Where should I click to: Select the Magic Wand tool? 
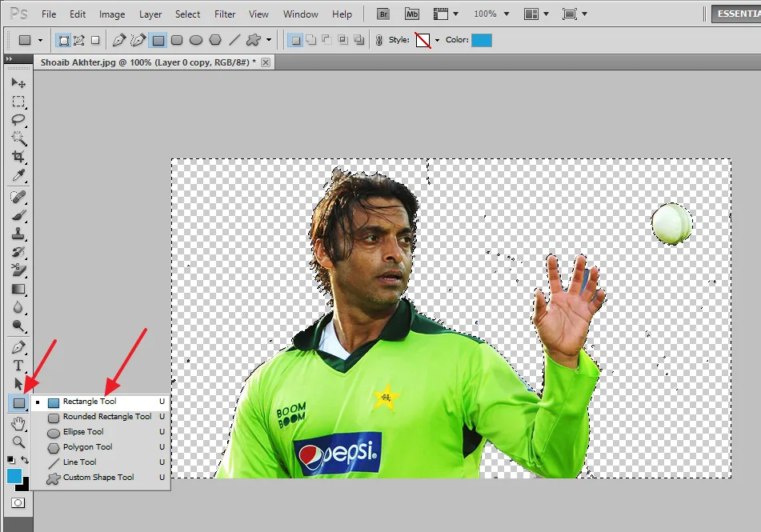pos(18,138)
